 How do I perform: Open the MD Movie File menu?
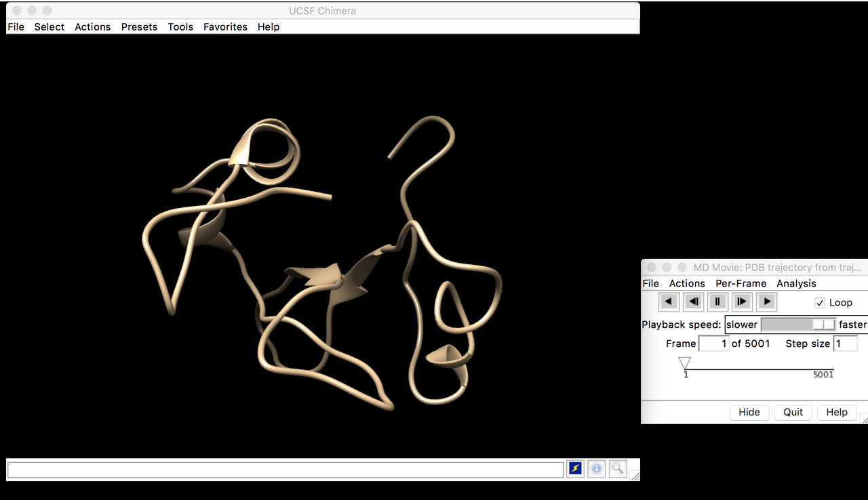(650, 283)
